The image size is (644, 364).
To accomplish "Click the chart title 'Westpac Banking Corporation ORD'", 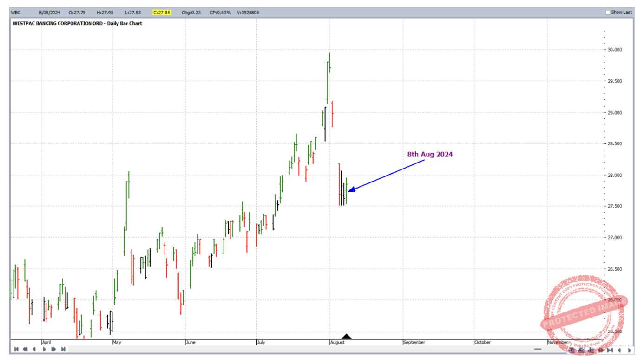I will 77,23.
